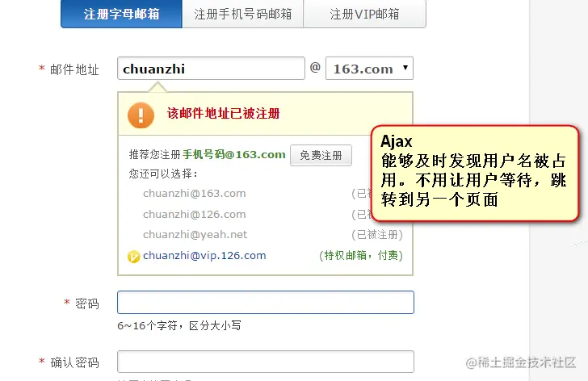Switch to 注册手机号码邮箱 tab
Screen dimensions: 588x381
[242, 14]
